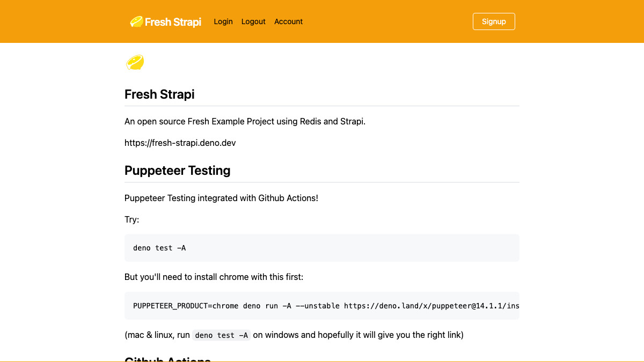Click the "Puppeteer Testing" section heading
644x362 pixels.
178,171
